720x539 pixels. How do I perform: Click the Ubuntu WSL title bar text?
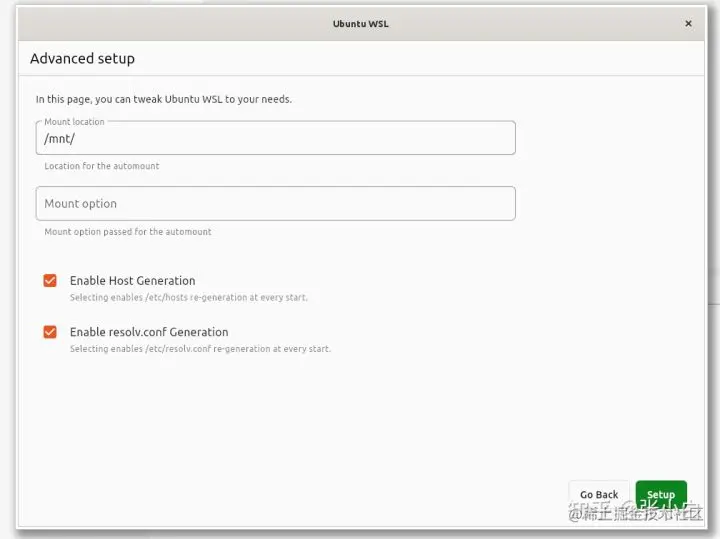click(360, 24)
